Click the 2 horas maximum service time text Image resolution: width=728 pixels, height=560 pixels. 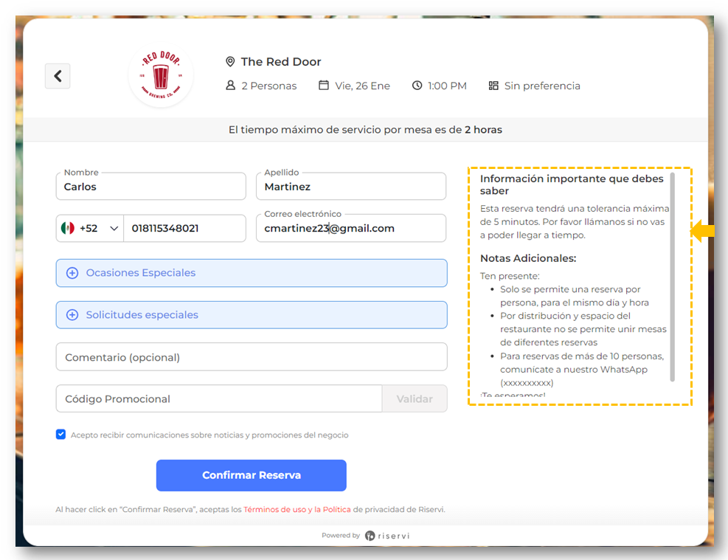[483, 130]
